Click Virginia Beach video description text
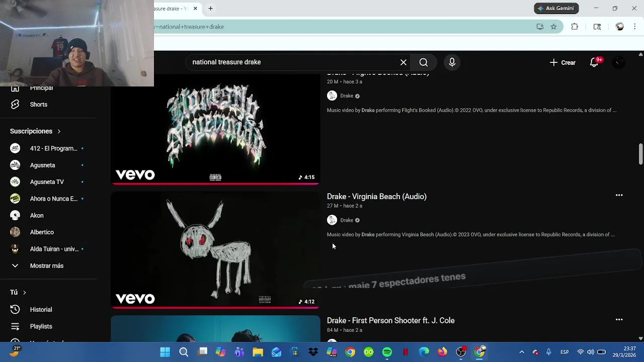644x362 pixels. point(471,234)
